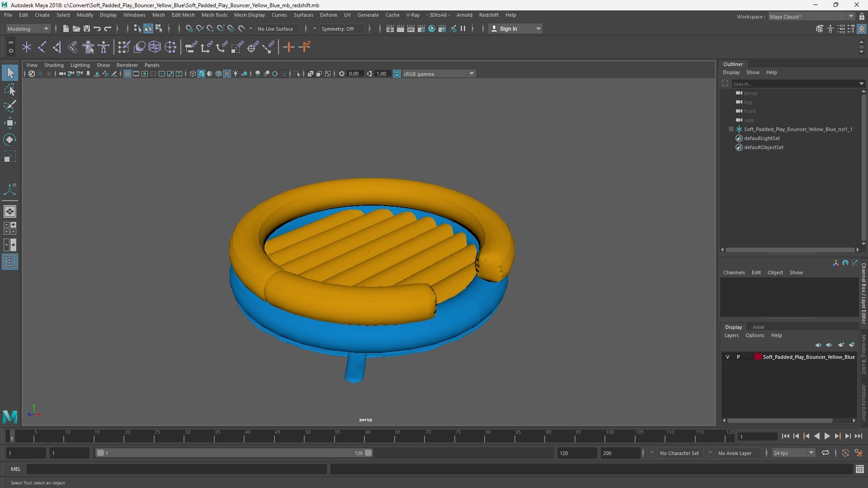This screenshot has height=488, width=868.
Task: Click the Outliner layout icon in sidebar
Action: point(10,262)
